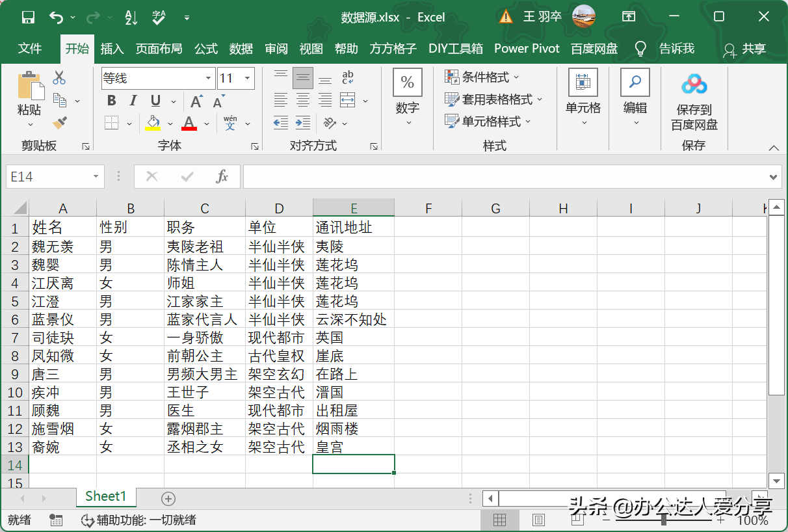Switch to the Power Pivot tab
The width and height of the screenshot is (788, 532).
[527, 49]
